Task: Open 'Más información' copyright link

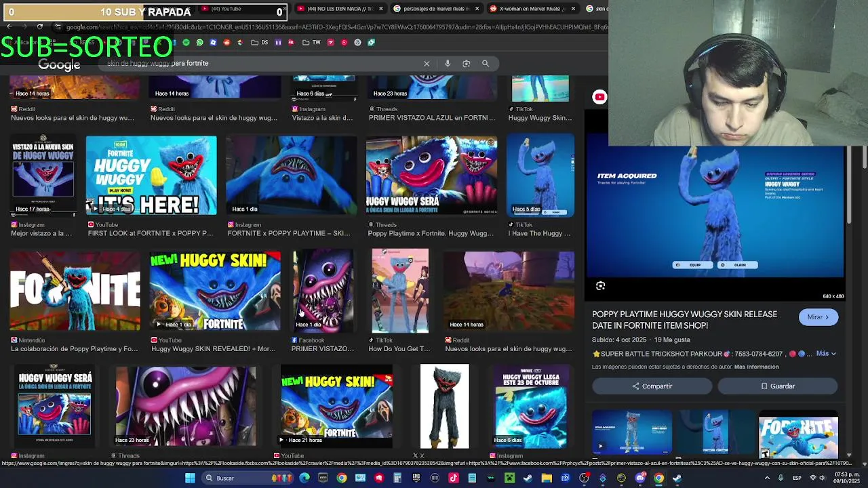Action: [x=756, y=367]
